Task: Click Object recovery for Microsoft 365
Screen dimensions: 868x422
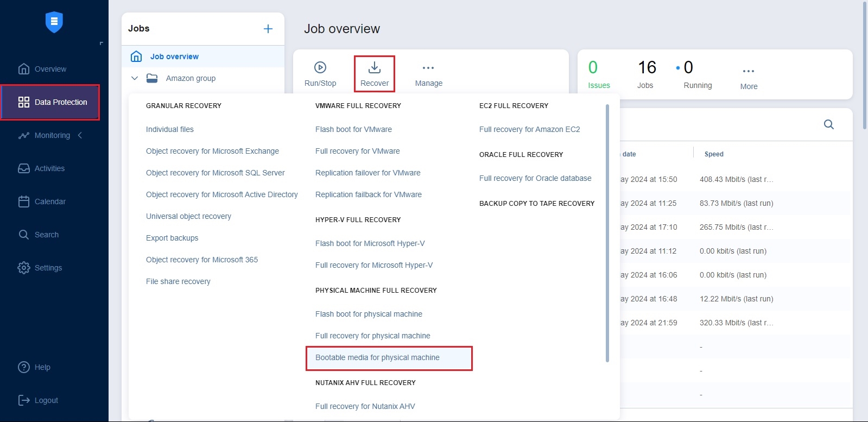Action: point(202,260)
